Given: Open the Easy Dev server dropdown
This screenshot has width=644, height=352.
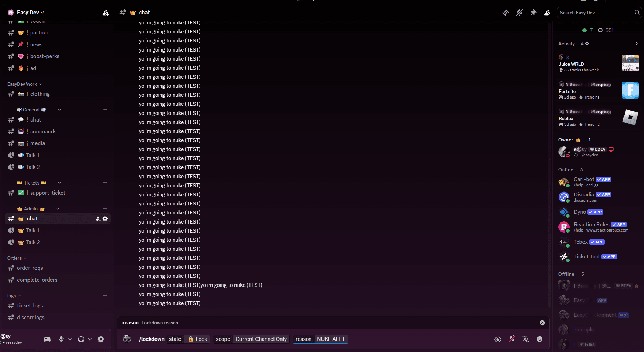Looking at the screenshot, I should [31, 13].
